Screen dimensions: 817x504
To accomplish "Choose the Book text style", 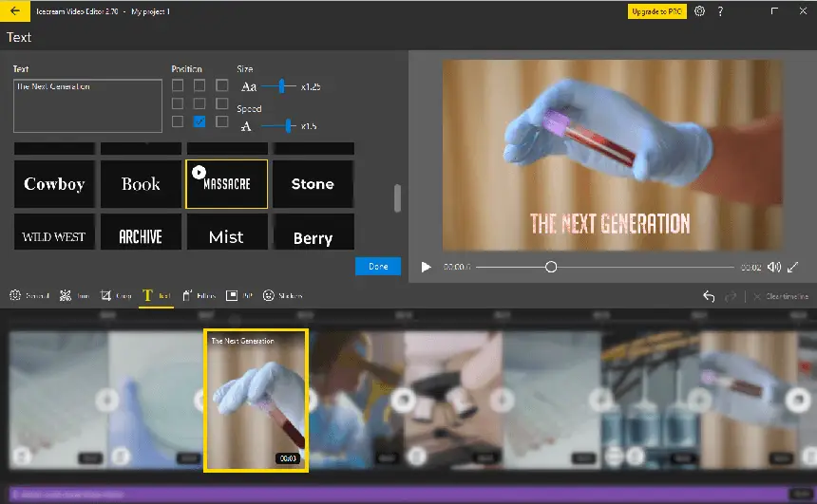I will 141,184.
